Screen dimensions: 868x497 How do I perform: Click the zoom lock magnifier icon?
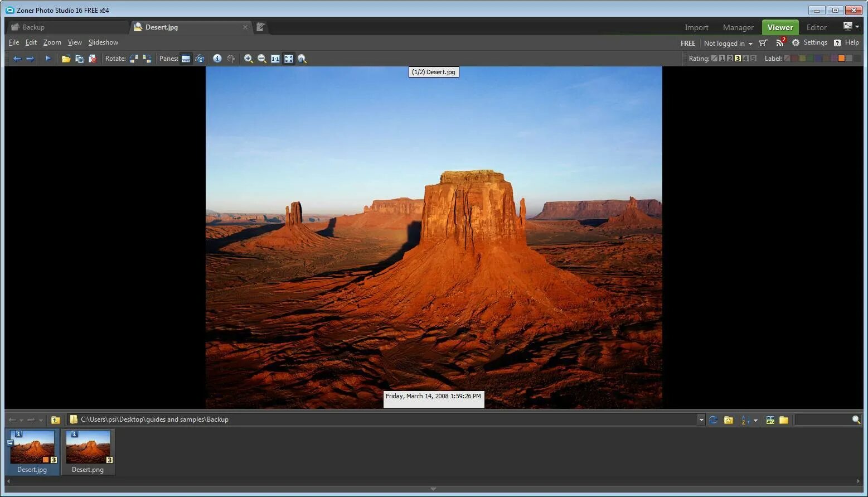[302, 59]
